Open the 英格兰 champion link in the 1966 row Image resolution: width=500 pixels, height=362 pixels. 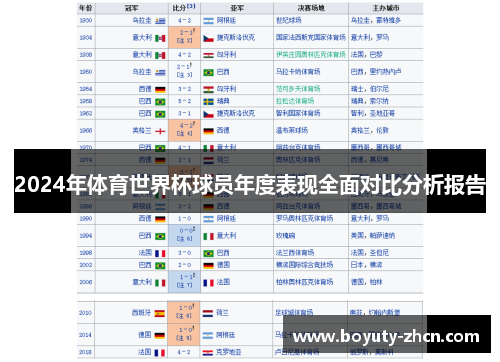142,130
